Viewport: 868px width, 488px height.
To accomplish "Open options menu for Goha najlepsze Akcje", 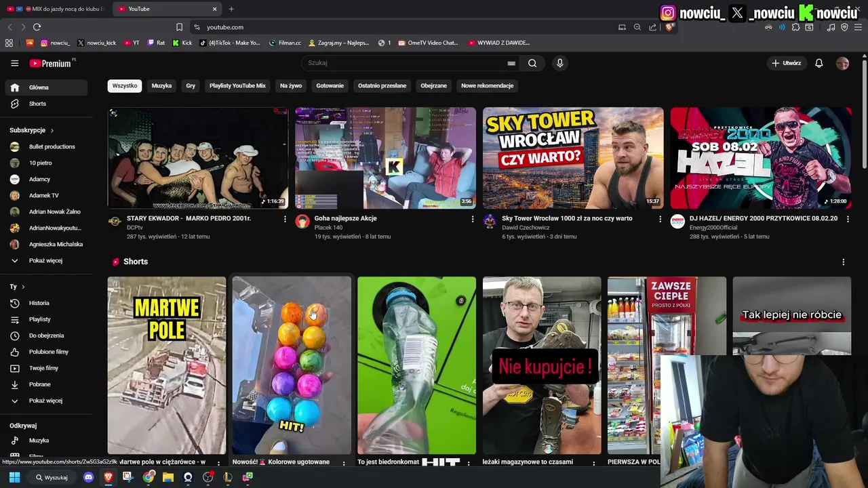I will 473,219.
